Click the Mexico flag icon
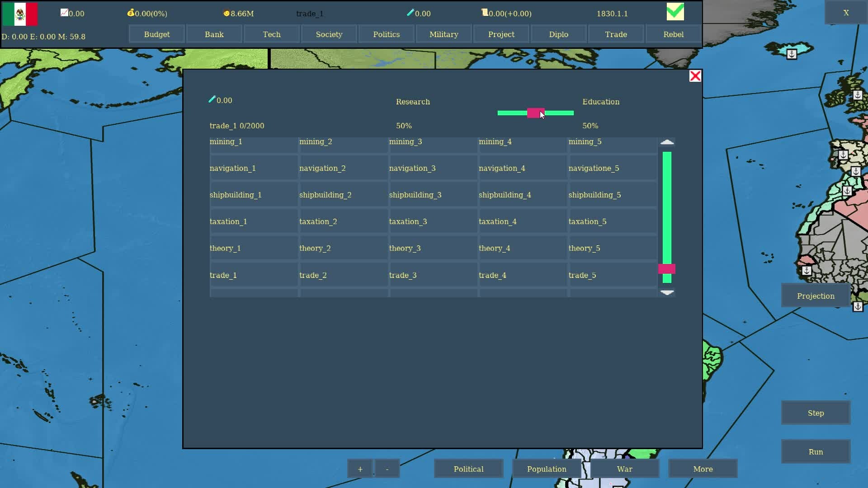This screenshot has width=868, height=488. pyautogui.click(x=20, y=14)
